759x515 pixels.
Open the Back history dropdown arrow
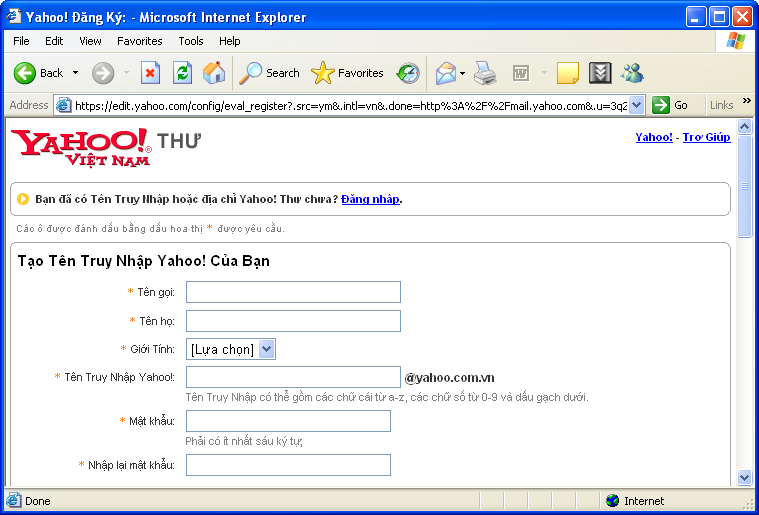(x=76, y=73)
